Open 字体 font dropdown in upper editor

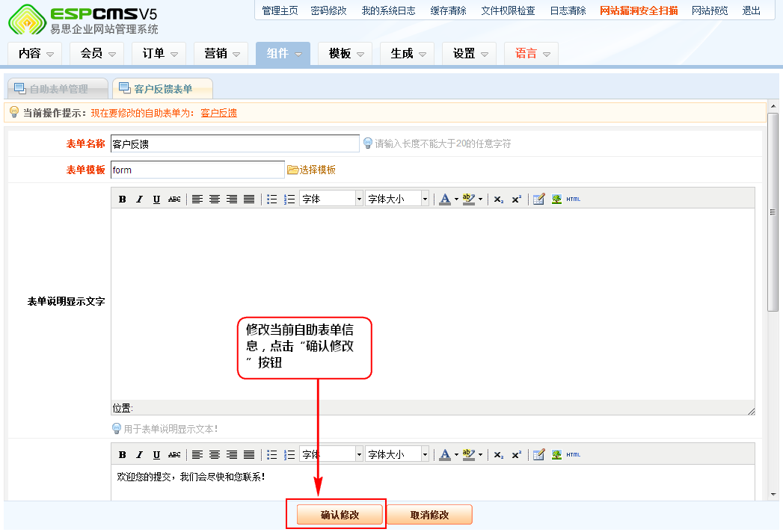tap(331, 199)
